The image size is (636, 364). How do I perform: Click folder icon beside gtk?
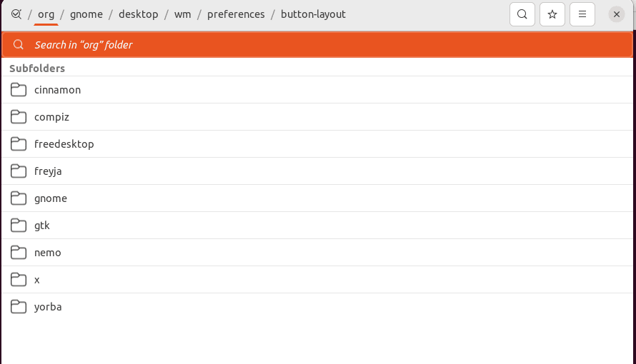[x=19, y=226]
